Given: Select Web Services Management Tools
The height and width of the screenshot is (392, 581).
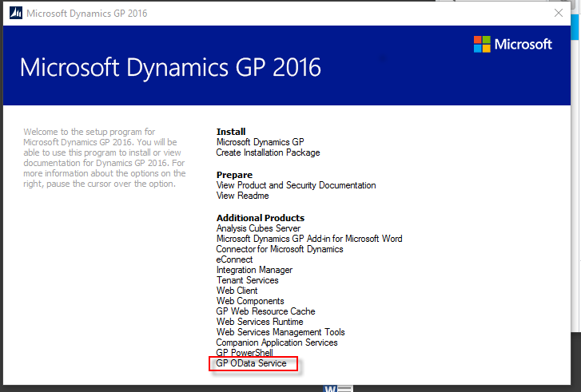Looking at the screenshot, I should point(281,332).
